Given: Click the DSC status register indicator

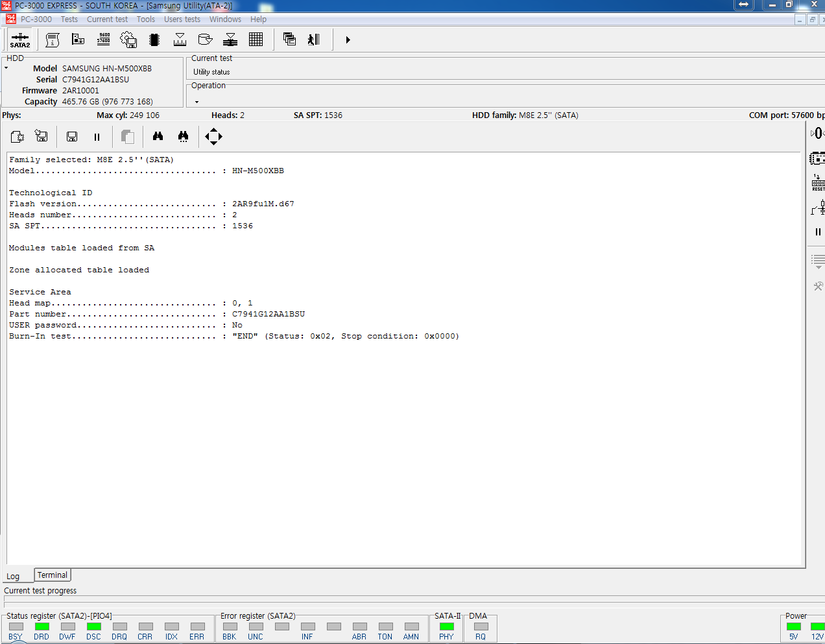Looking at the screenshot, I should [x=94, y=626].
